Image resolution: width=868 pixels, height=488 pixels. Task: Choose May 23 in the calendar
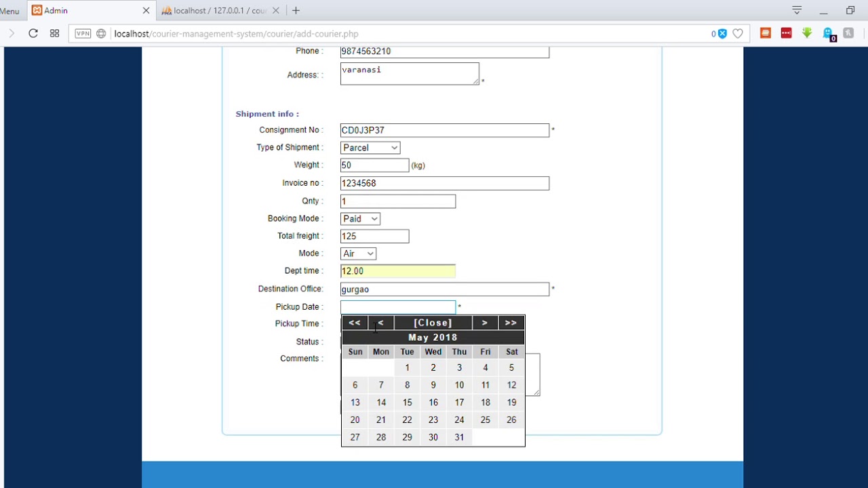pos(433,420)
